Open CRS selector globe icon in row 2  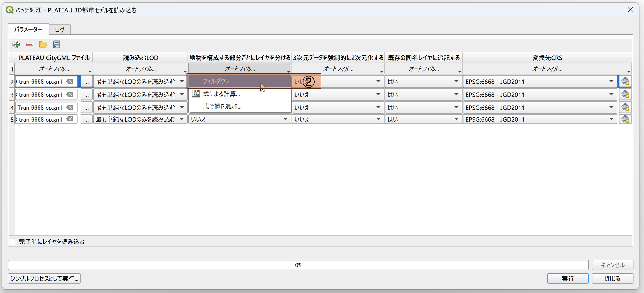pyautogui.click(x=625, y=82)
